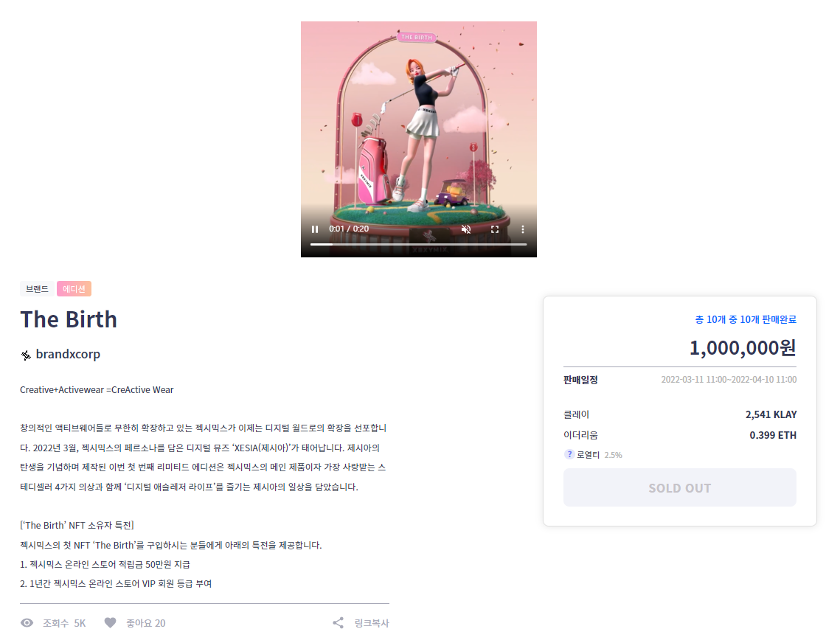Click the 좋아요 20 likes label
The image size is (840, 643).
(x=146, y=623)
